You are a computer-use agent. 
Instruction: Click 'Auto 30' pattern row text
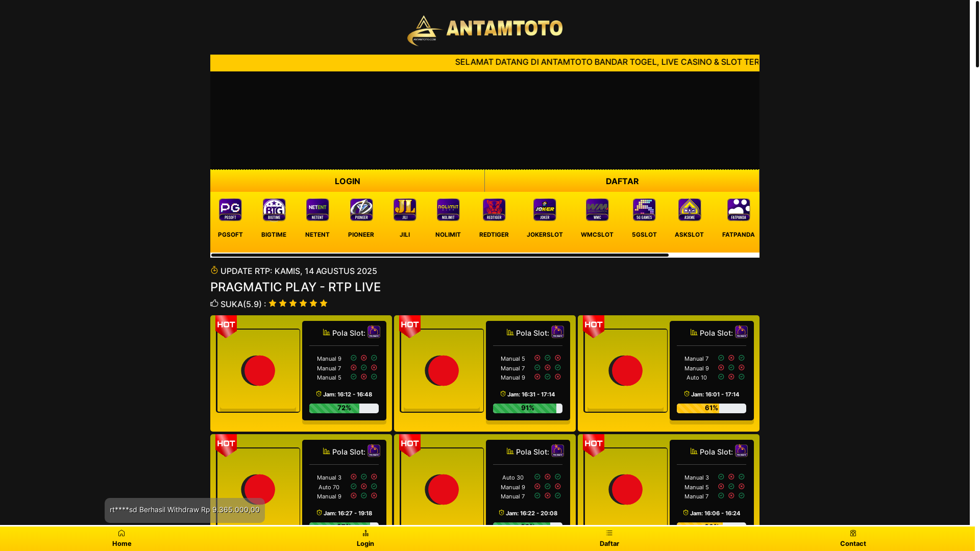point(513,478)
